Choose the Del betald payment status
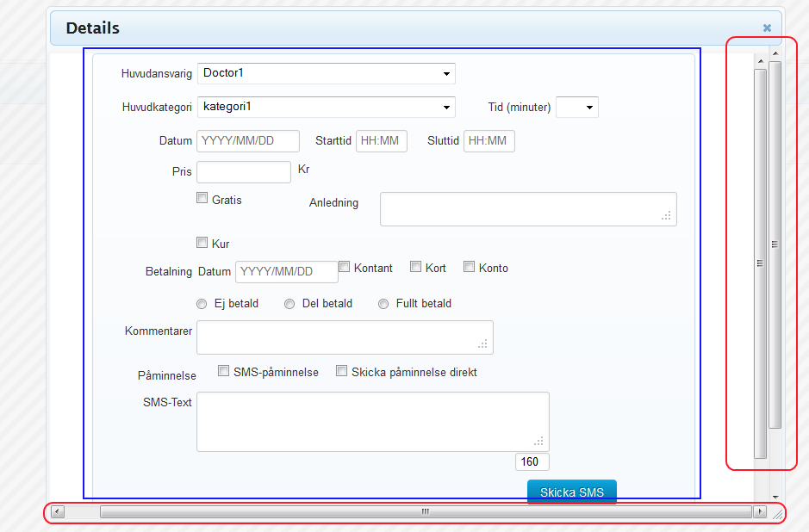 [x=289, y=303]
